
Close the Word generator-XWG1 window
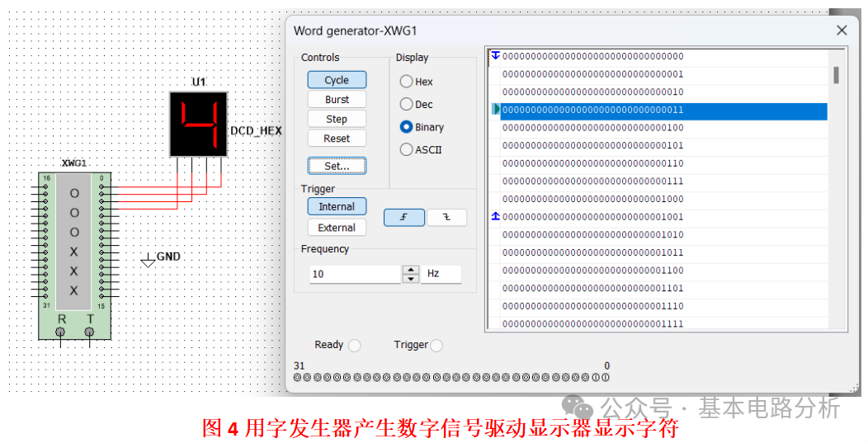(x=842, y=31)
